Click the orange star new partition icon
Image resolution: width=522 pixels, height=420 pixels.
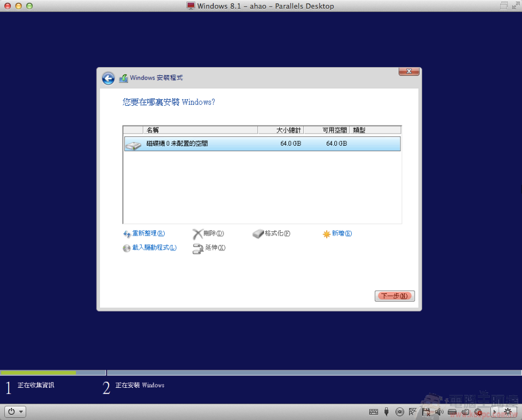tap(327, 234)
